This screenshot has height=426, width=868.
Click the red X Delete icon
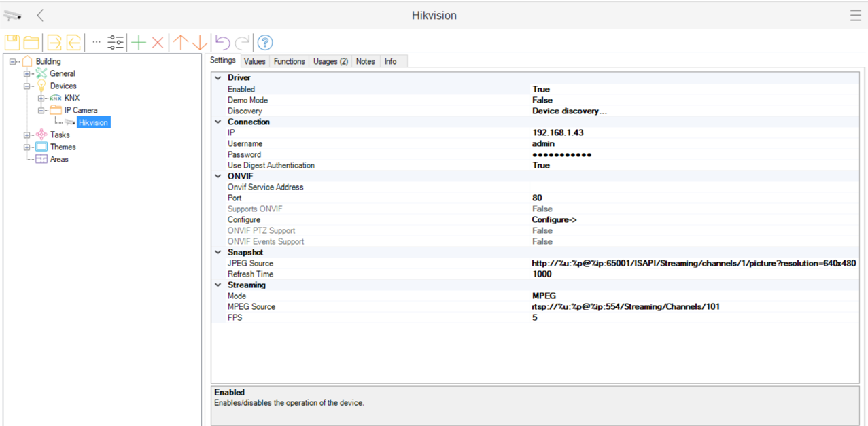click(x=158, y=43)
